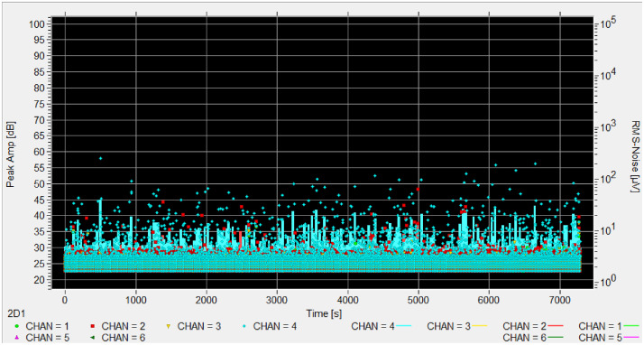Screen dimensions: 644x345
Task: Select the dark green CHAN = 6 line legend
Action: pyautogui.click(x=533, y=338)
